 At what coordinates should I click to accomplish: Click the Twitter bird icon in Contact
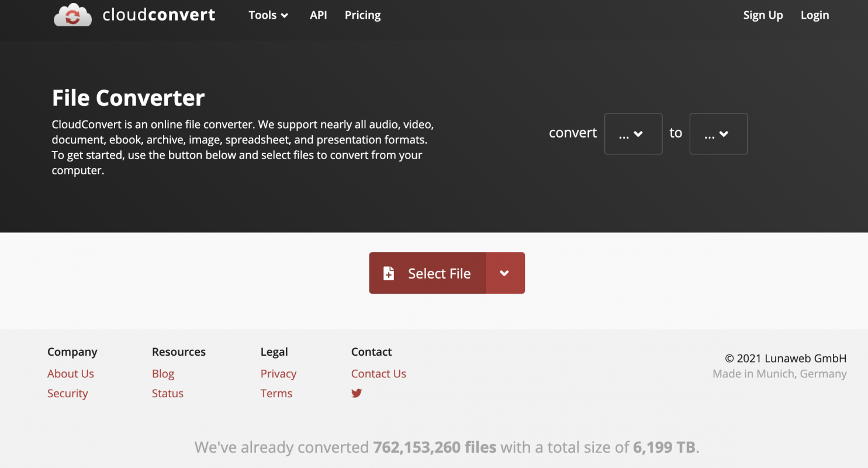click(x=357, y=393)
